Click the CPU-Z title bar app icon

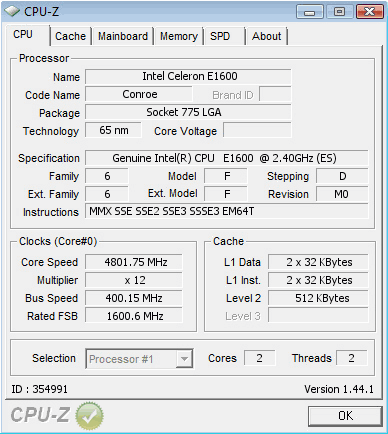coord(12,12)
